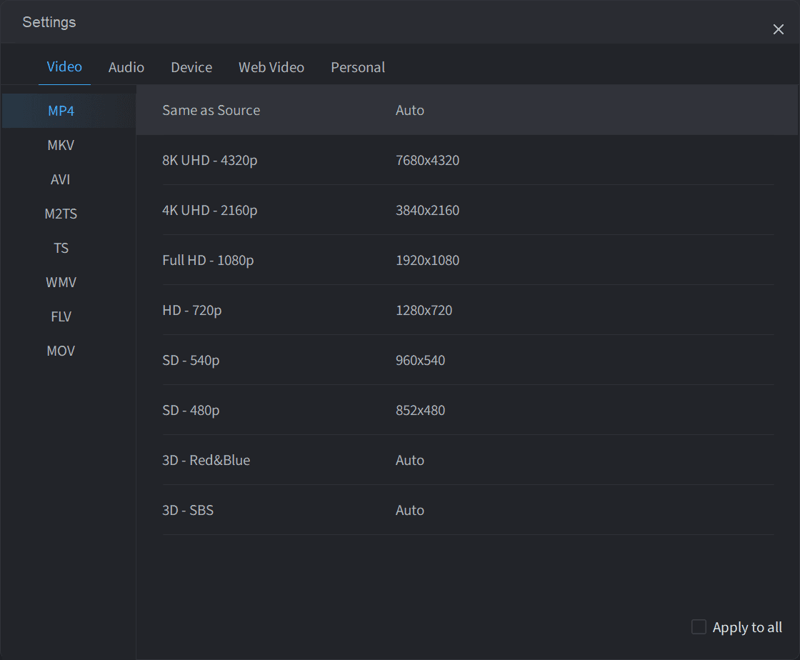The width and height of the screenshot is (800, 660).
Task: Pick the M2TS format
Action: click(x=61, y=214)
